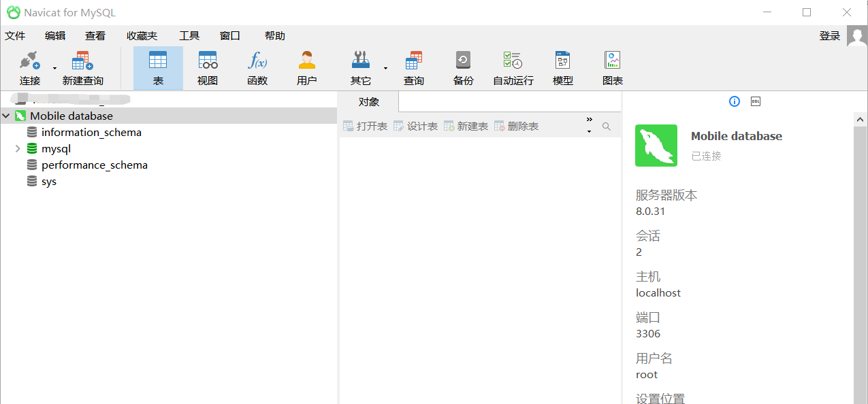
Task: Click the Model (模型) toolbar icon
Action: click(562, 61)
